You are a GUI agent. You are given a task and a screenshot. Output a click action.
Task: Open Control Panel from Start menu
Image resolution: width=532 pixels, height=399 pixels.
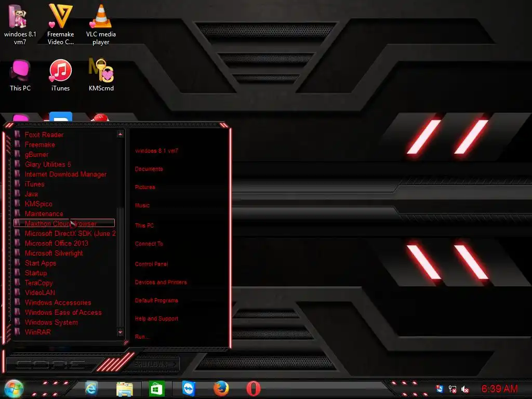click(x=151, y=264)
